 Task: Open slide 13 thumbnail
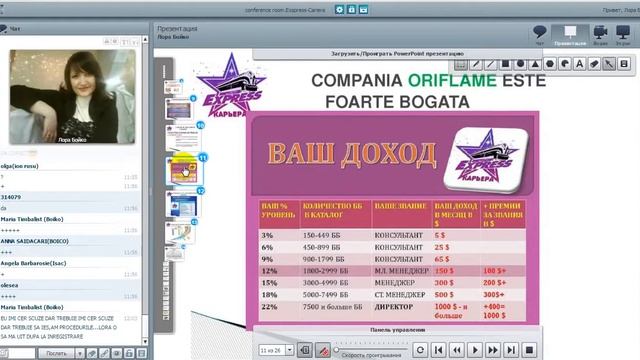180,233
